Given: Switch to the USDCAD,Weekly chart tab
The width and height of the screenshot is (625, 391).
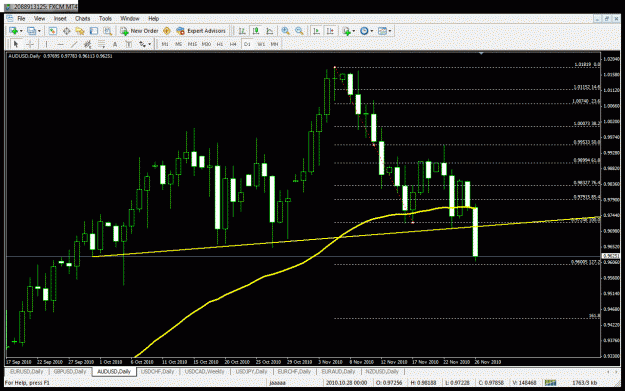Looking at the screenshot, I should coord(204,371).
